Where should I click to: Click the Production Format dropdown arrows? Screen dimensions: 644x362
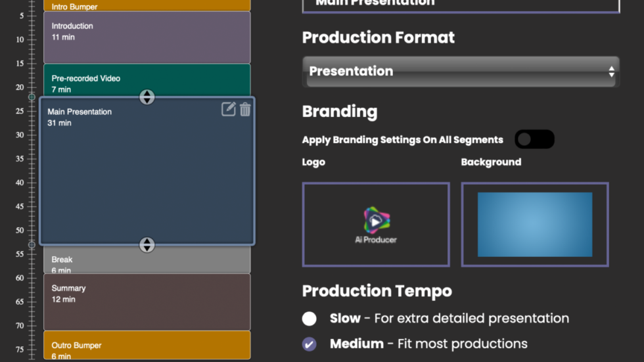pos(611,72)
